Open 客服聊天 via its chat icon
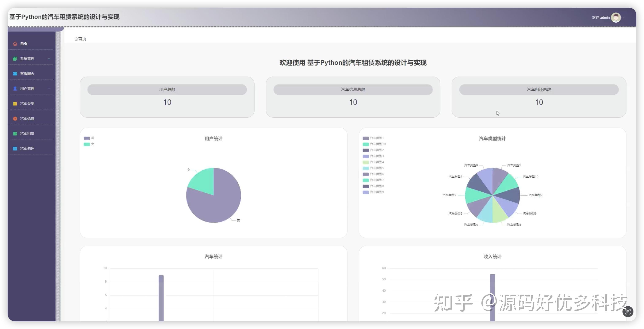Image resolution: width=644 pixels, height=329 pixels. 15,73
